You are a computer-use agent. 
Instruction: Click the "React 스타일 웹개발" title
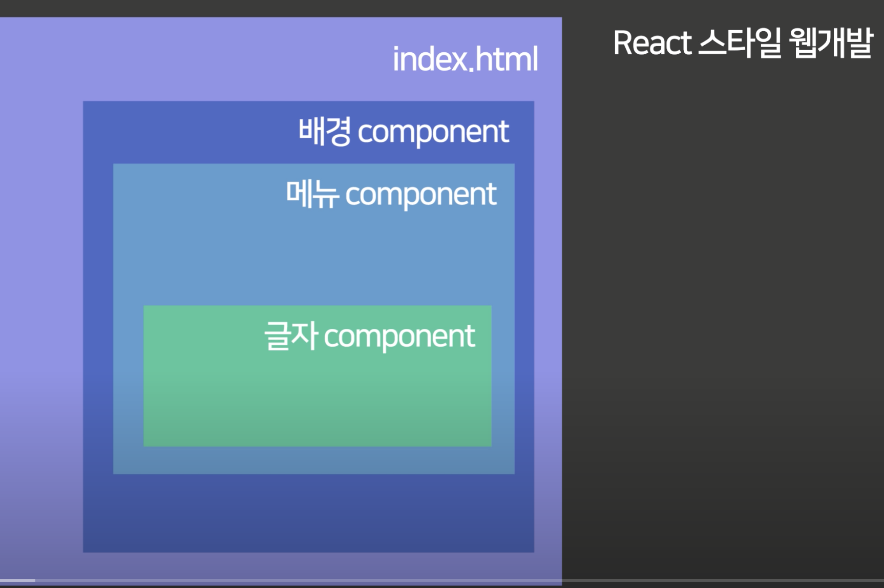click(x=743, y=43)
